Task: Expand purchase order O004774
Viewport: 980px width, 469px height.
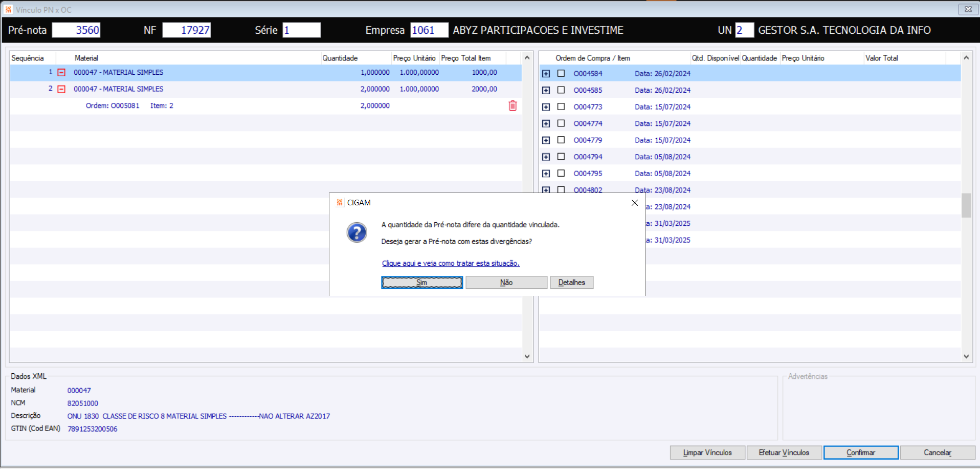Action: point(546,124)
